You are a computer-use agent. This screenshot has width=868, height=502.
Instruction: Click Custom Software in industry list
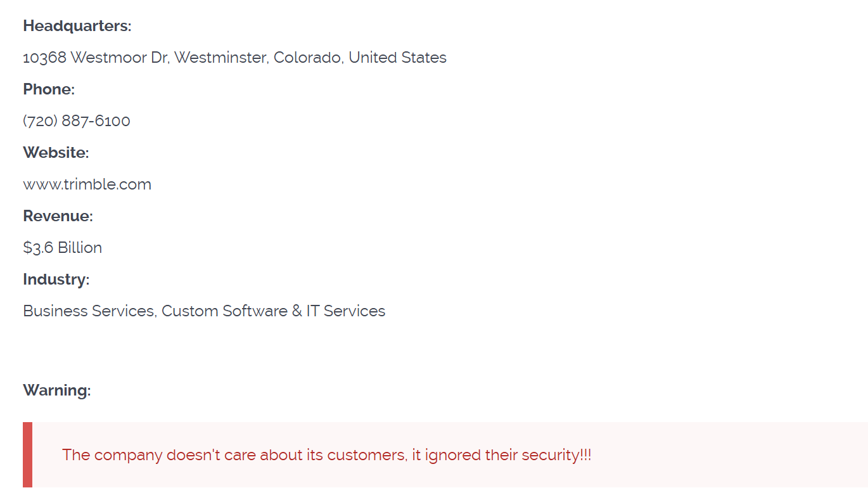(x=224, y=311)
